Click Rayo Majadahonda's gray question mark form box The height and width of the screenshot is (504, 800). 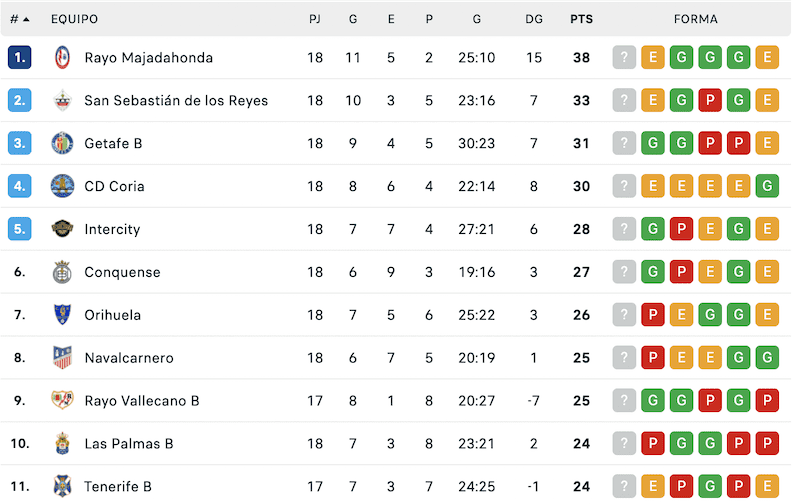tap(624, 58)
